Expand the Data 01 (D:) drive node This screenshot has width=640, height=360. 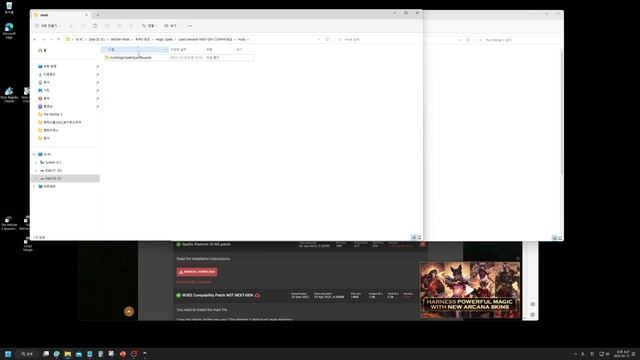point(36,171)
